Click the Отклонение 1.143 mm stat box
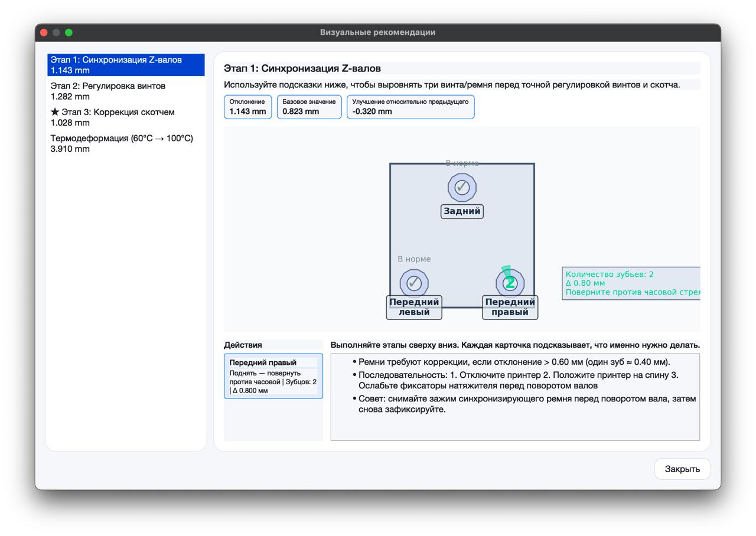 click(247, 107)
